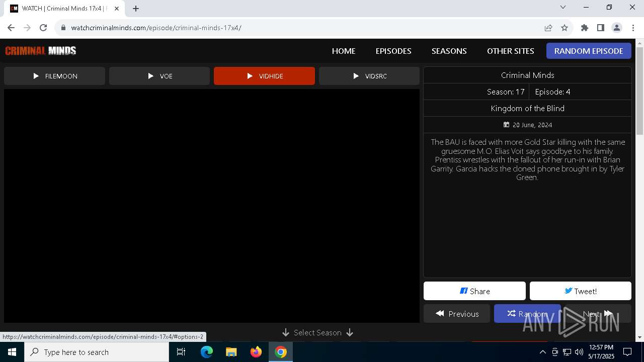Open the HOME menu item
644x362 pixels.
point(344,51)
